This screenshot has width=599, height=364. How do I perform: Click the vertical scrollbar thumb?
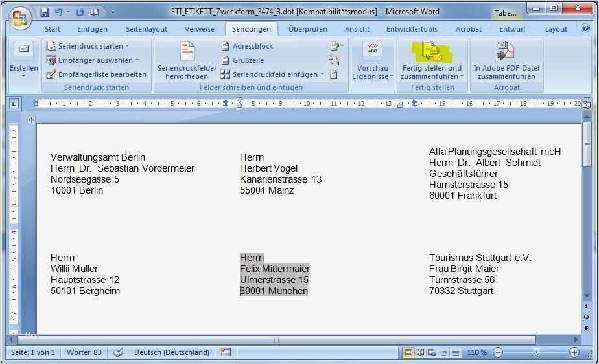[587, 144]
